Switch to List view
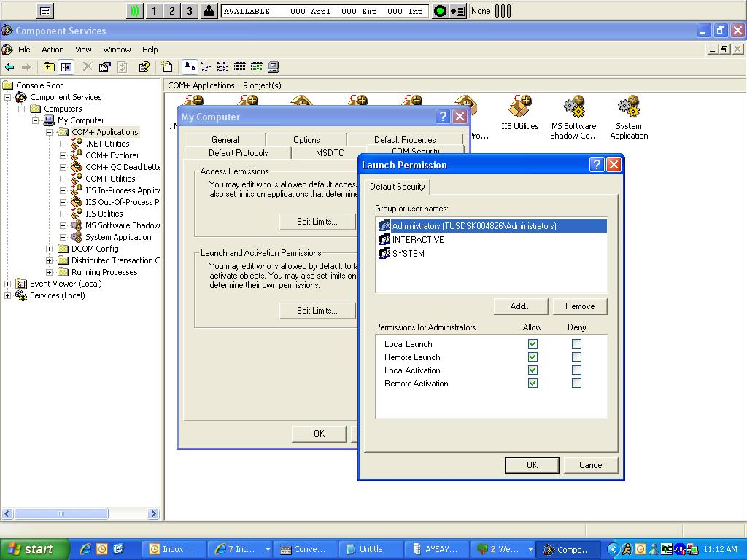747x560 pixels. (x=222, y=67)
